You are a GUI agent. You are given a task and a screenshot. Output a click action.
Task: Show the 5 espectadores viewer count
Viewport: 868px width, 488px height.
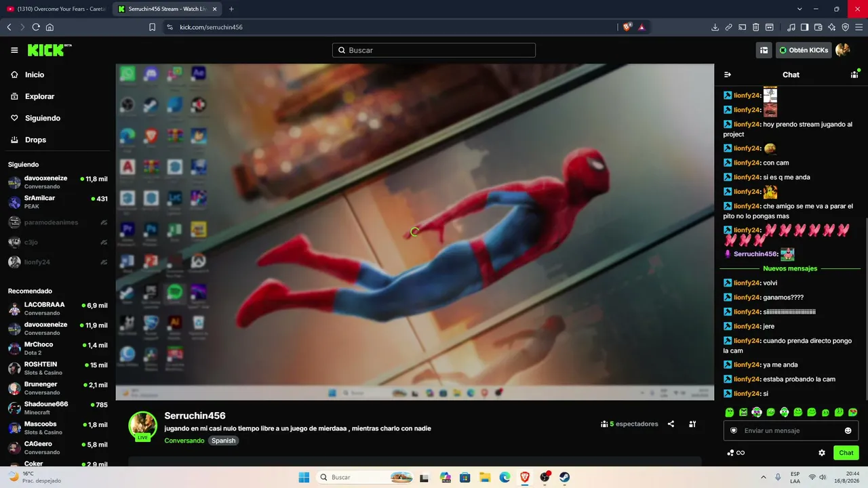tap(629, 424)
